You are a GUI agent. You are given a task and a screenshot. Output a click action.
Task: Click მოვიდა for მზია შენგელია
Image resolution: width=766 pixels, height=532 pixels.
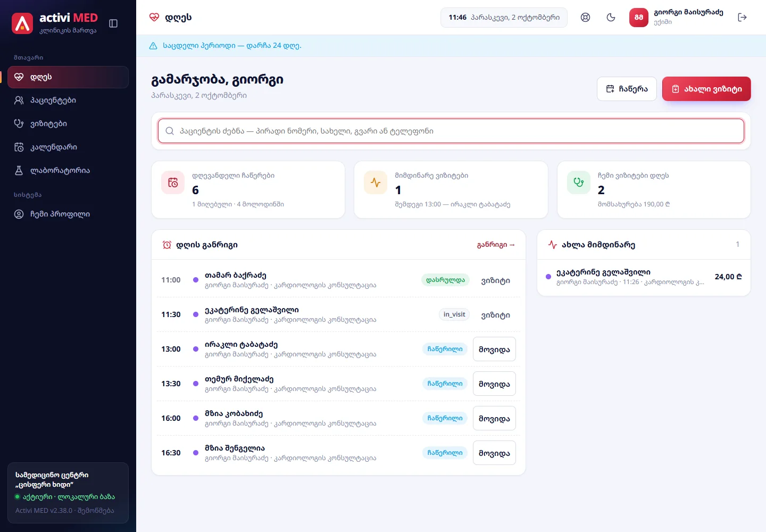pyautogui.click(x=494, y=453)
